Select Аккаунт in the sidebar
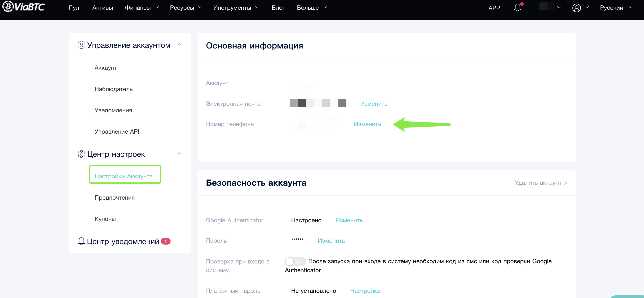This screenshot has height=298, width=644. [106, 68]
